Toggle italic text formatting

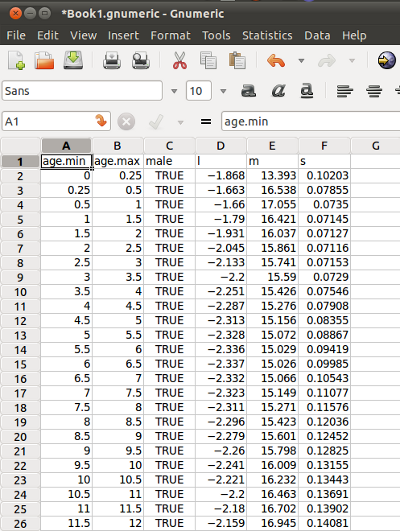[278, 90]
